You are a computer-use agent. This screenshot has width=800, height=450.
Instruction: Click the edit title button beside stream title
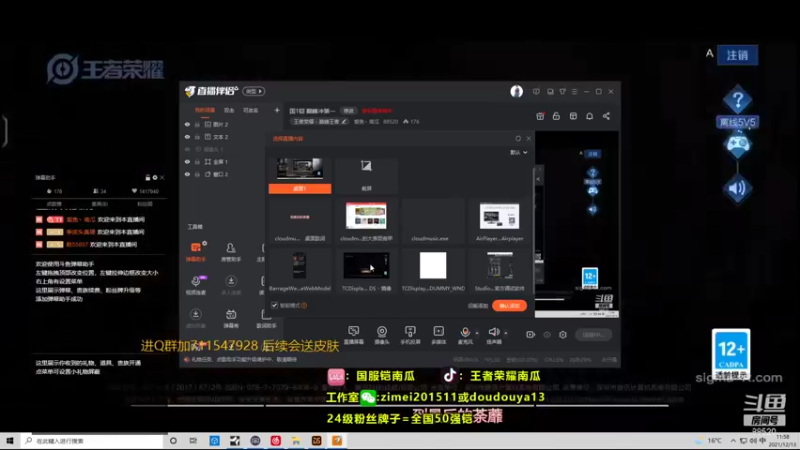[x=348, y=111]
